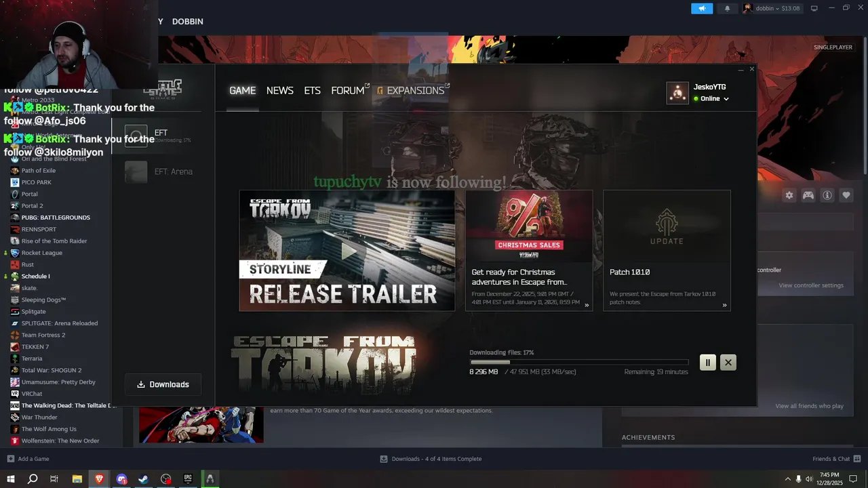This screenshot has width=868, height=488.
Task: Pause the Tarkov download
Action: [707, 363]
